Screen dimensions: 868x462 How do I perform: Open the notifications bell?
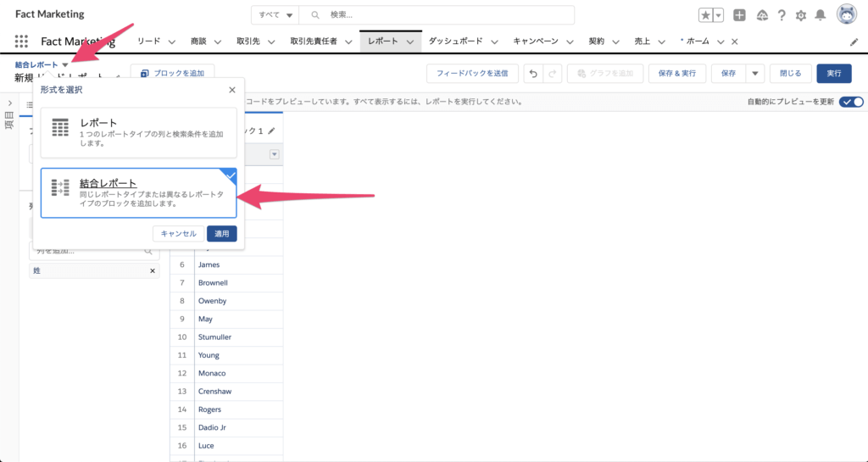coord(821,15)
